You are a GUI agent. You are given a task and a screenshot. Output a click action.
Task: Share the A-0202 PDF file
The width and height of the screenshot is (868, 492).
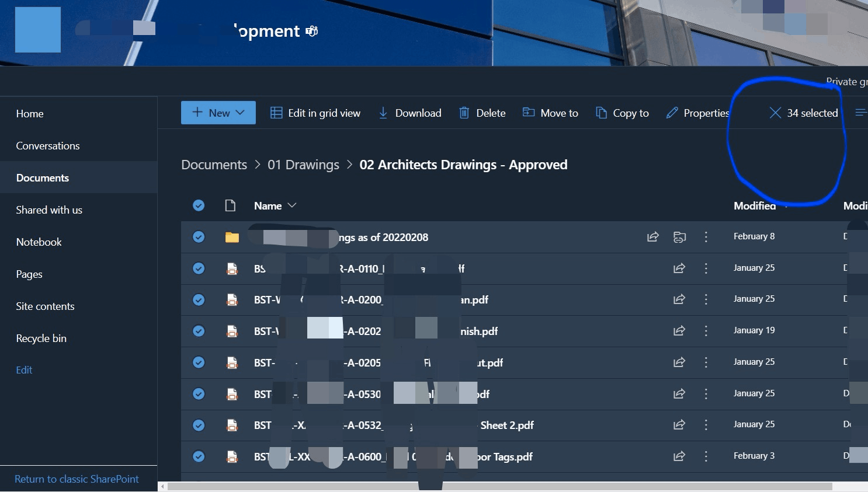click(679, 331)
